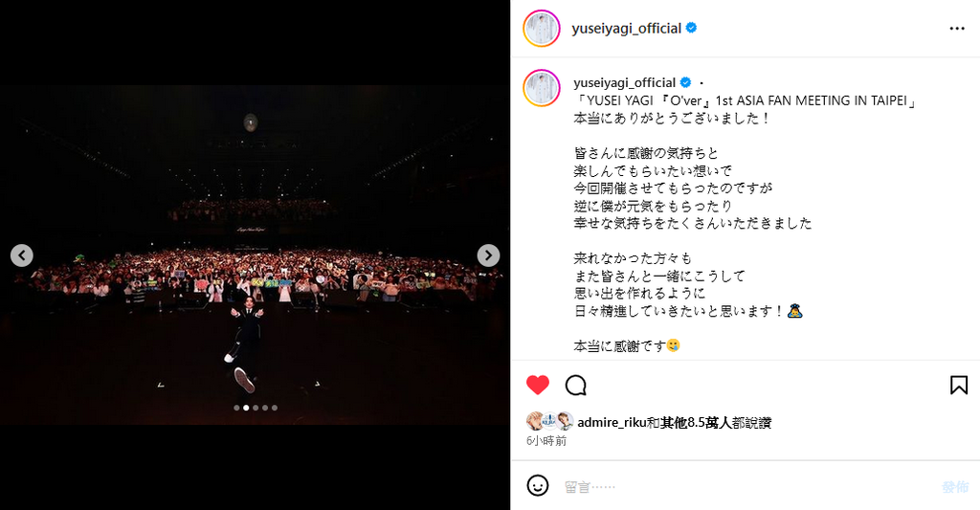
Task: Select the first carousel dot indicator
Action: [x=236, y=408]
